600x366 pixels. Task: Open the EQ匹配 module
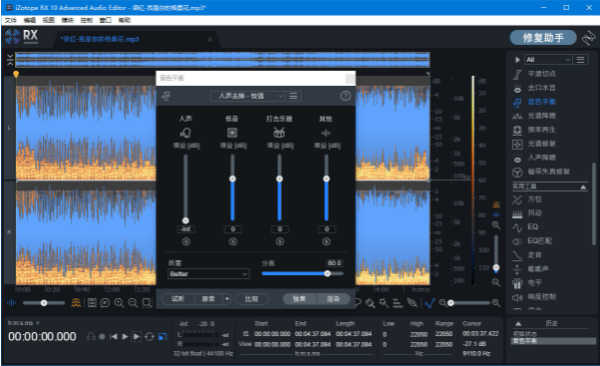[540, 241]
